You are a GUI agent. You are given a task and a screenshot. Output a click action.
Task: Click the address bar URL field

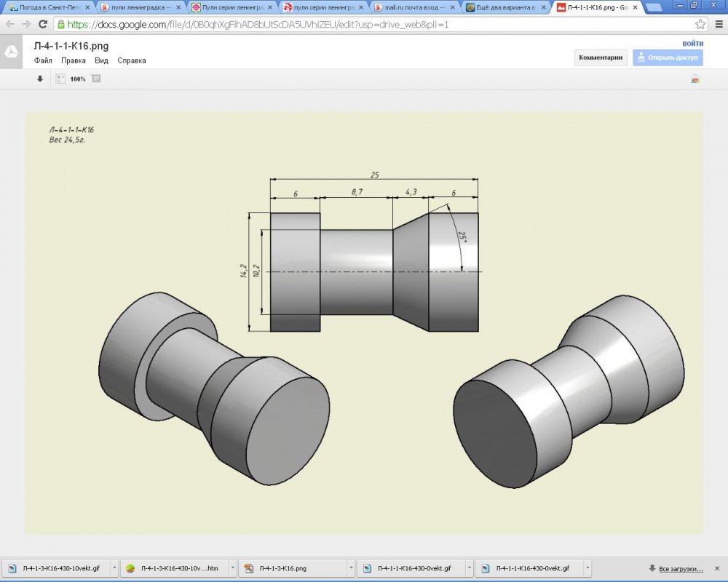(x=364, y=24)
